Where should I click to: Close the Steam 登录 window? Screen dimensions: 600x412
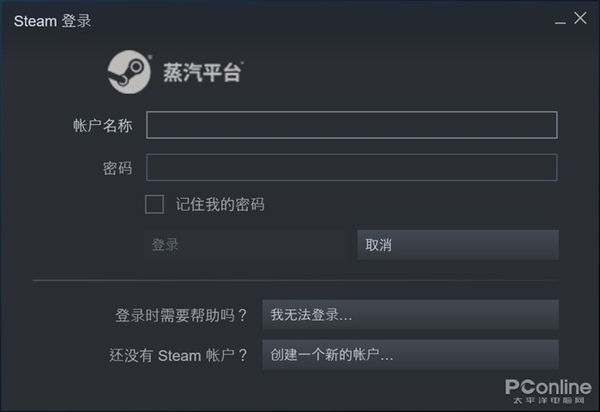pyautogui.click(x=579, y=19)
